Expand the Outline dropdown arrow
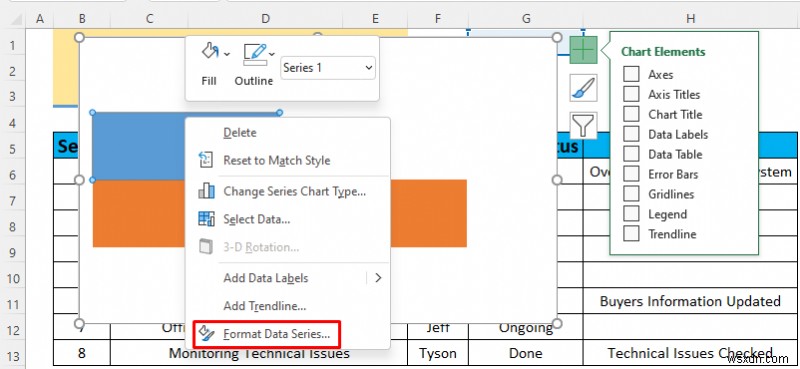This screenshot has width=800, height=369. pyautogui.click(x=272, y=54)
